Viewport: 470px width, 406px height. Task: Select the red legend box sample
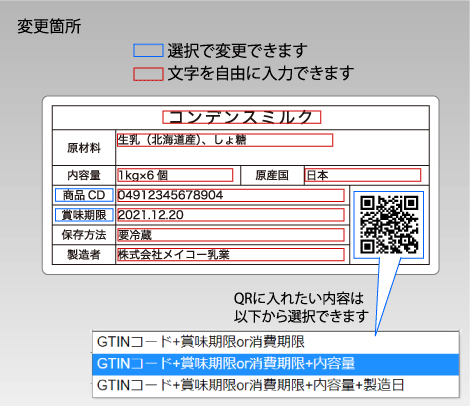[x=148, y=74]
